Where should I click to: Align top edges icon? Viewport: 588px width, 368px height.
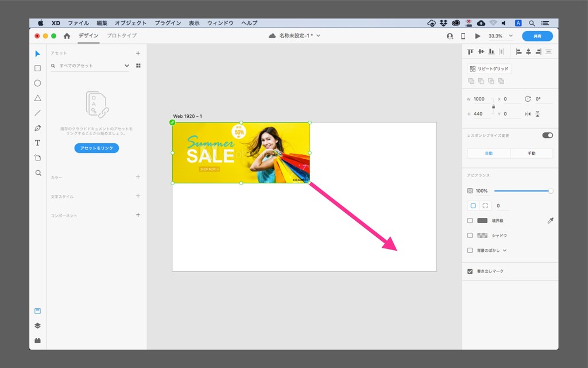tap(470, 51)
